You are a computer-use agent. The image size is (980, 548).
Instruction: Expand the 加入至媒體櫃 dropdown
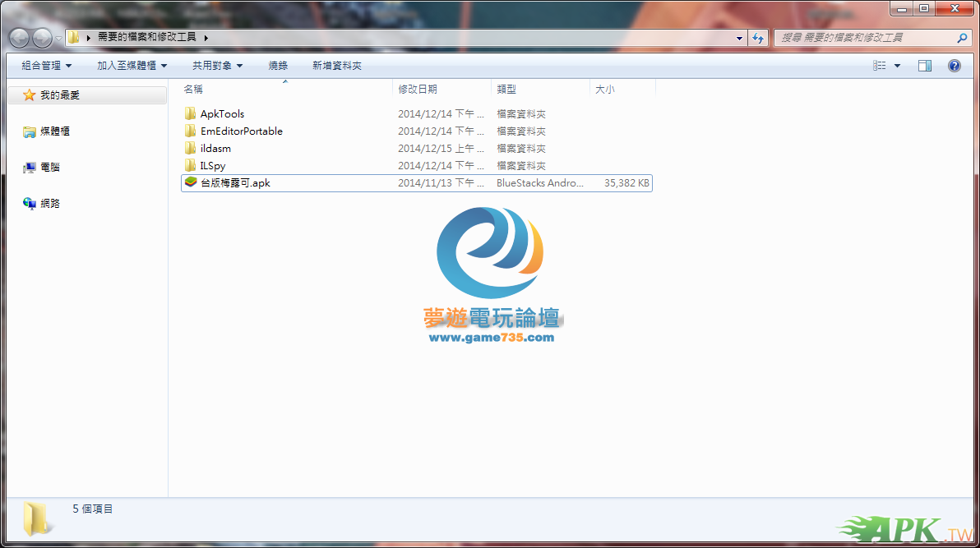[132, 66]
